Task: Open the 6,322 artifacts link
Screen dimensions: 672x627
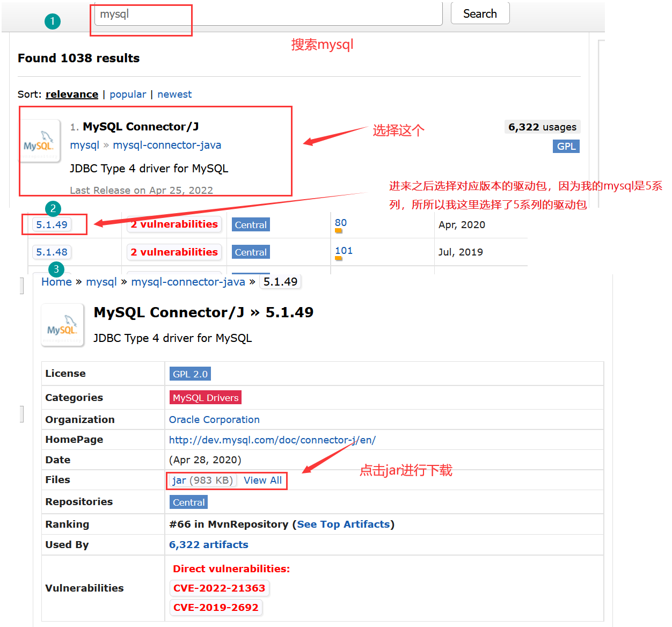Action: point(209,545)
